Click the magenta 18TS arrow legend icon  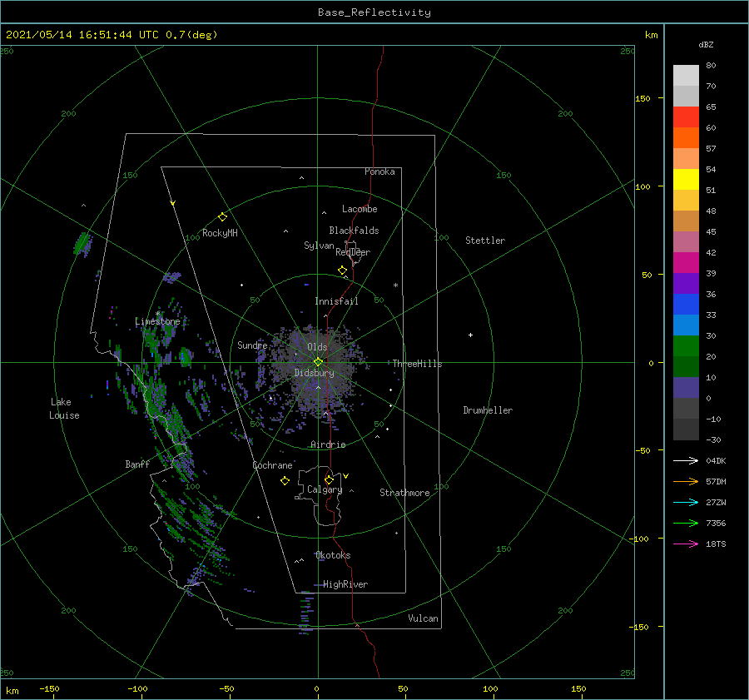(686, 544)
